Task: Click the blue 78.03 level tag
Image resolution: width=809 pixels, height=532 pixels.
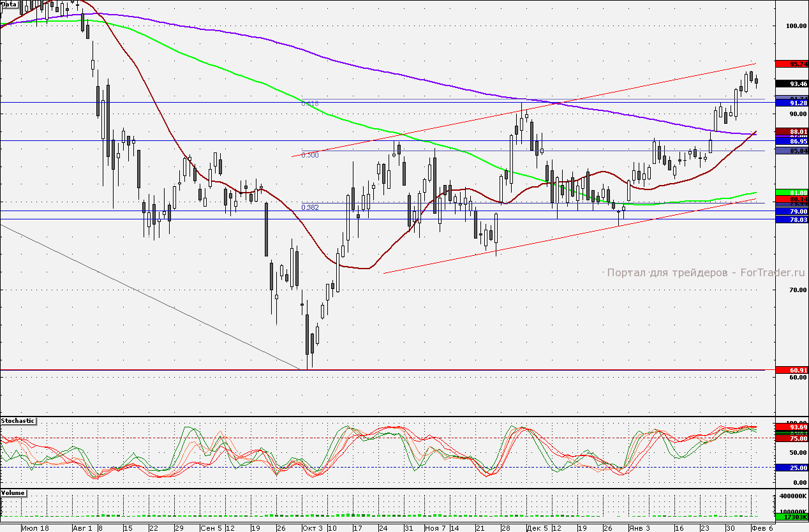Action: (x=791, y=219)
